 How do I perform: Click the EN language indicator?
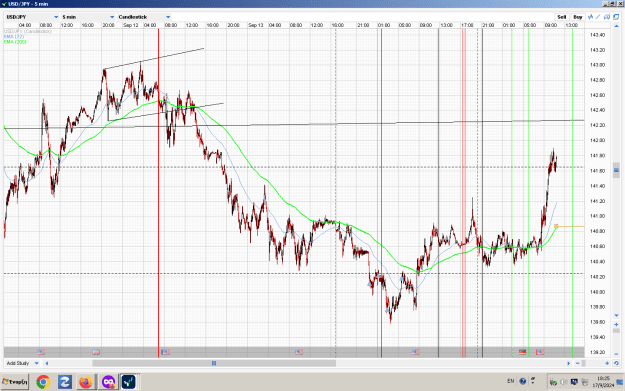[511, 381]
